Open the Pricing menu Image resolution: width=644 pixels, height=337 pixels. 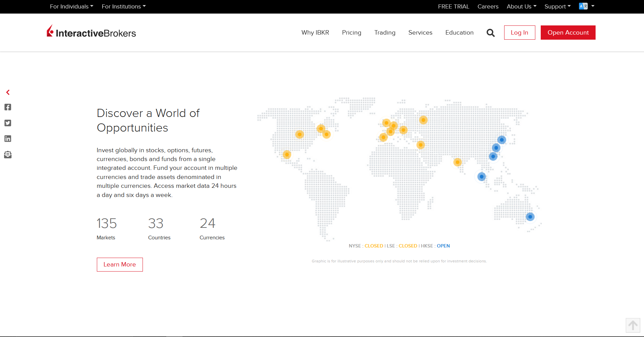tap(351, 33)
